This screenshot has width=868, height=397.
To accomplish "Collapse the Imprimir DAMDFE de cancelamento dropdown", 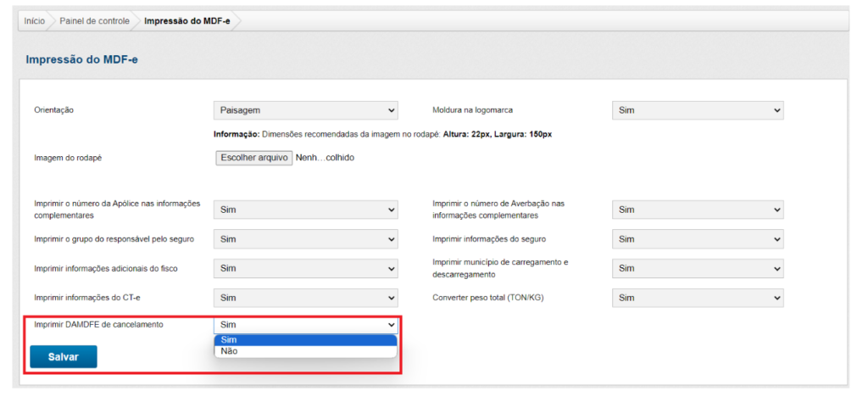I will tap(306, 325).
